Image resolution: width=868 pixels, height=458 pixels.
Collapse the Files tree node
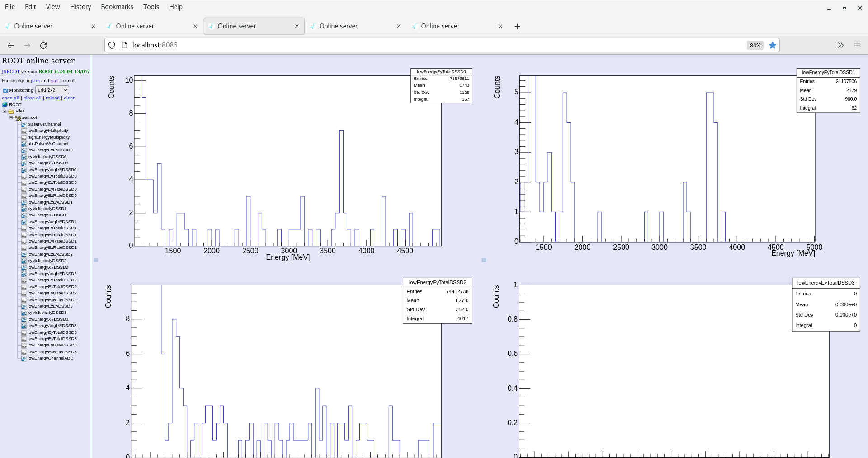click(4, 111)
